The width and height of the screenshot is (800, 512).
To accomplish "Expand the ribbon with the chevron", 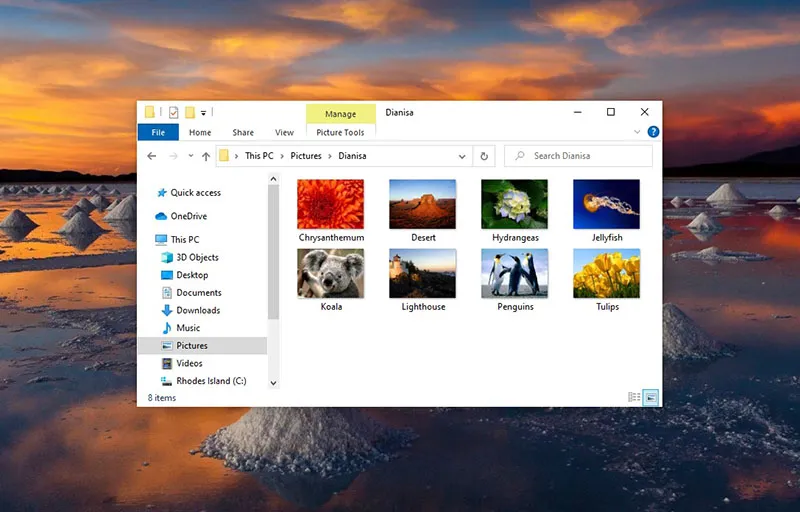I will coord(638,132).
